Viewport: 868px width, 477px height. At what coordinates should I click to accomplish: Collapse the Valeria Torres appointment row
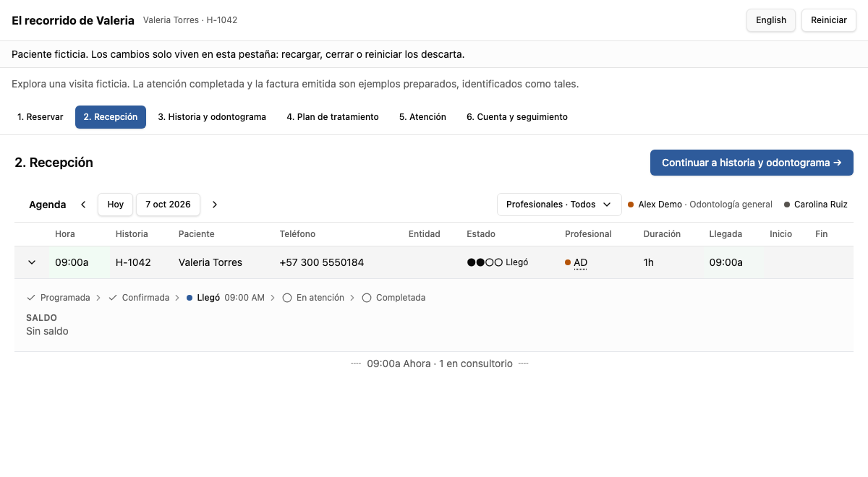32,262
